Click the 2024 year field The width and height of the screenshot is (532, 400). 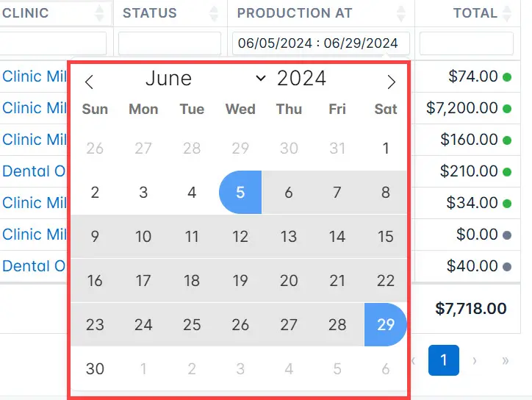301,79
